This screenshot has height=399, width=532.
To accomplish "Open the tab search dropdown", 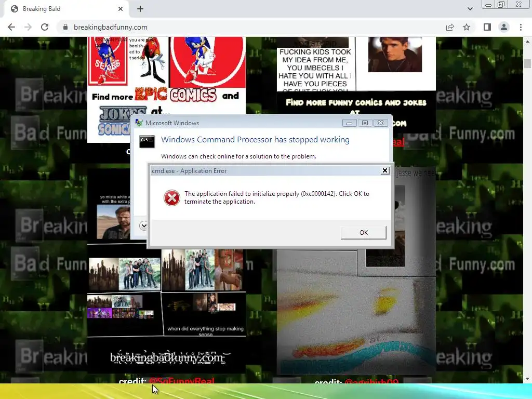I will pos(470,9).
